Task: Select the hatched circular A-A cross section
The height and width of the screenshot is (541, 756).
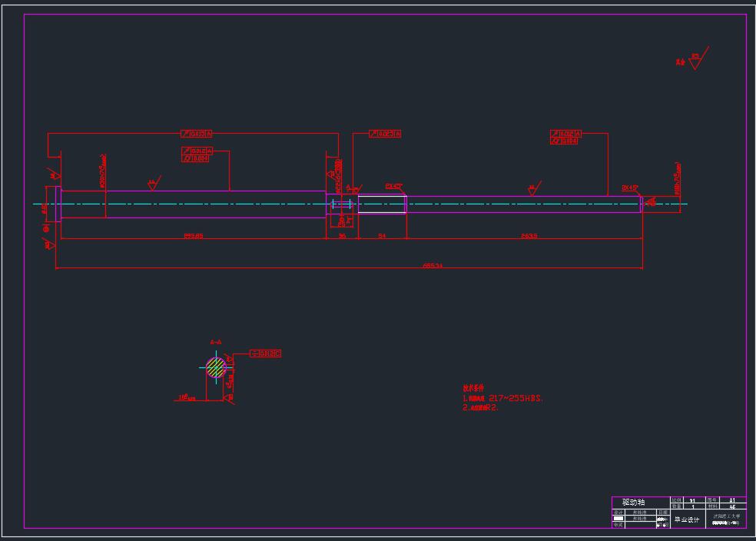Action: (216, 368)
